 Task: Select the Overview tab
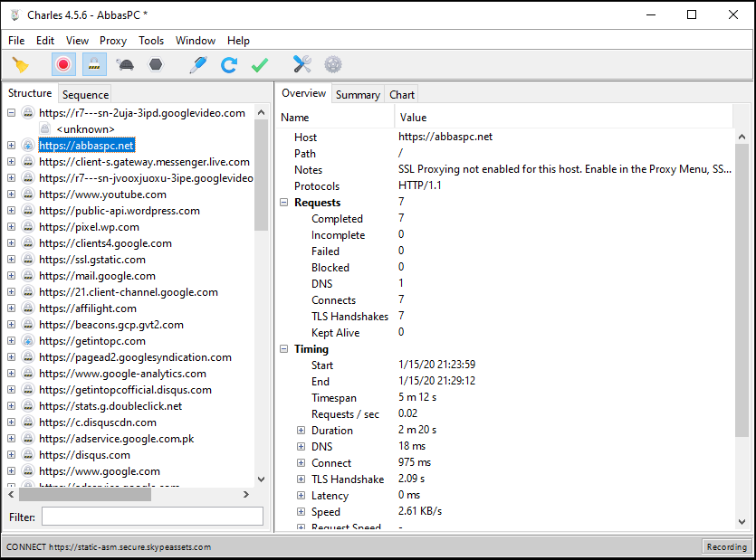[x=303, y=93]
